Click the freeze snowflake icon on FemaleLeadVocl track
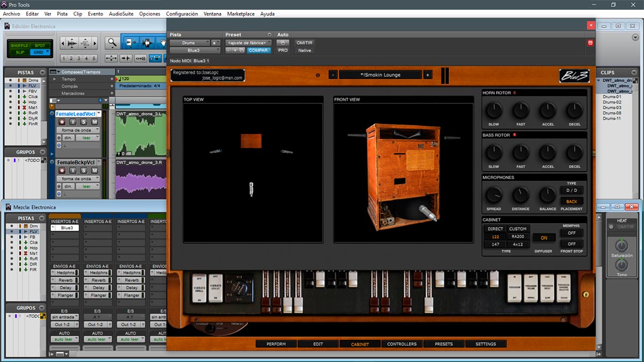The width and height of the screenshot is (644, 362). pyautogui.click(x=59, y=138)
